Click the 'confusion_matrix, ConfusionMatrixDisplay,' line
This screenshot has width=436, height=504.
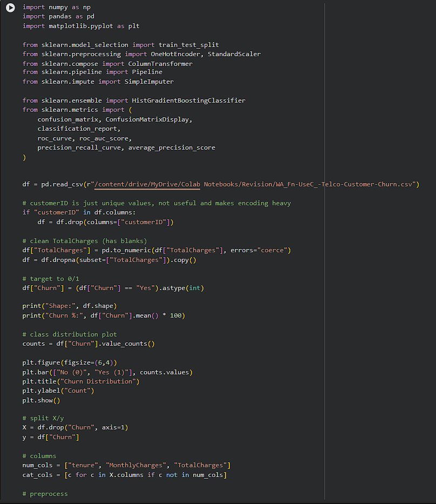click(x=115, y=119)
